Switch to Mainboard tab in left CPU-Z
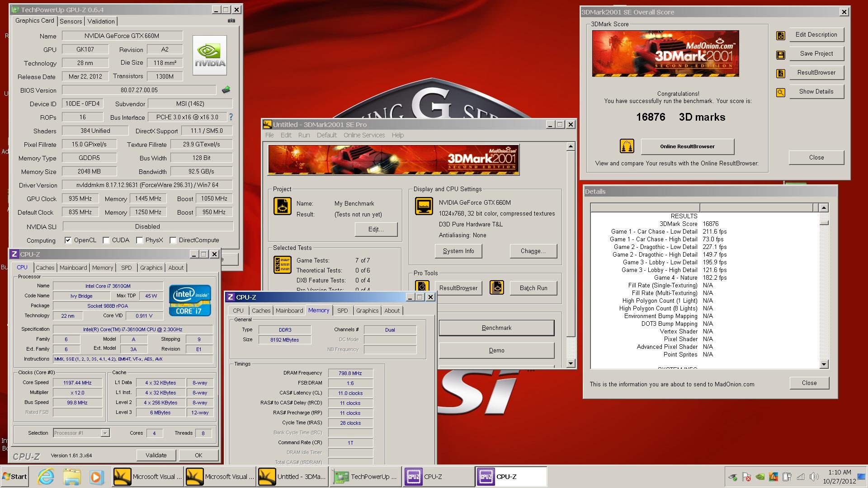Viewport: 868px width, 488px height. 73,267
